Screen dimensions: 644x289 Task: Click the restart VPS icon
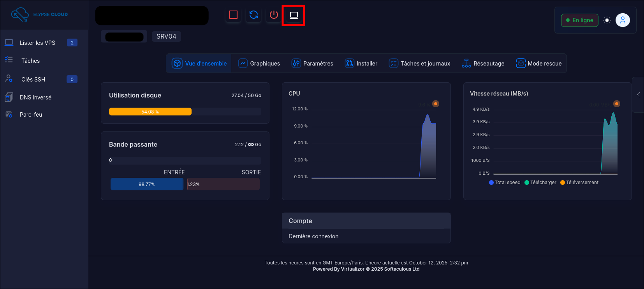253,15
